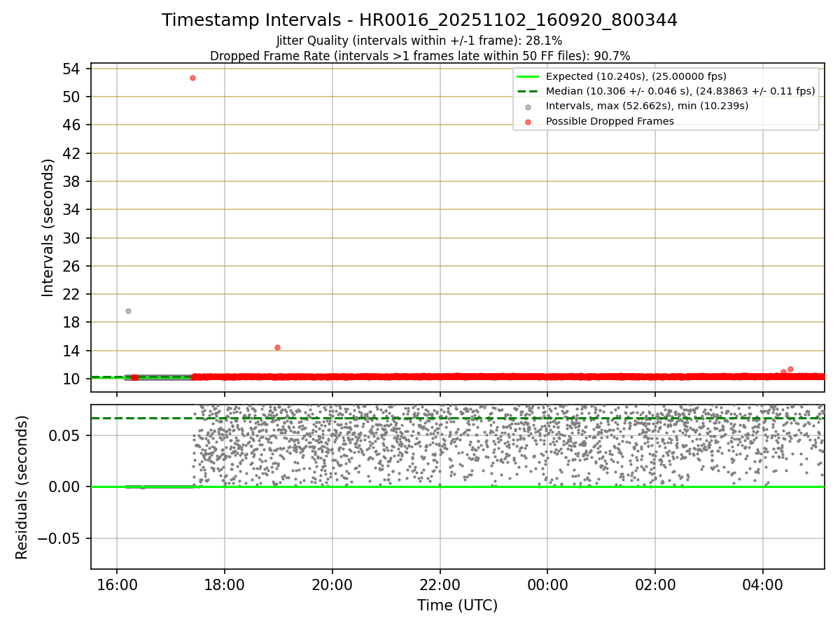840x630 pixels.
Task: Click the gray interval point near 19.5 seconds
Action: (x=128, y=311)
